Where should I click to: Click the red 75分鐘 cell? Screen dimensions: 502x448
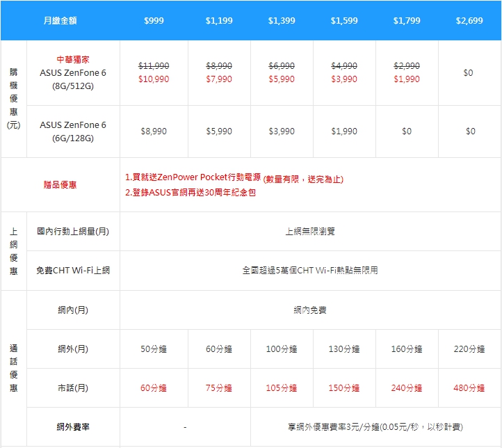click(x=219, y=388)
